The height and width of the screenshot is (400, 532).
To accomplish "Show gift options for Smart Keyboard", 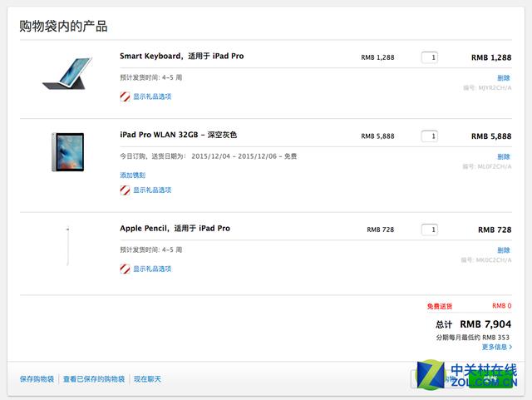I will 152,96.
